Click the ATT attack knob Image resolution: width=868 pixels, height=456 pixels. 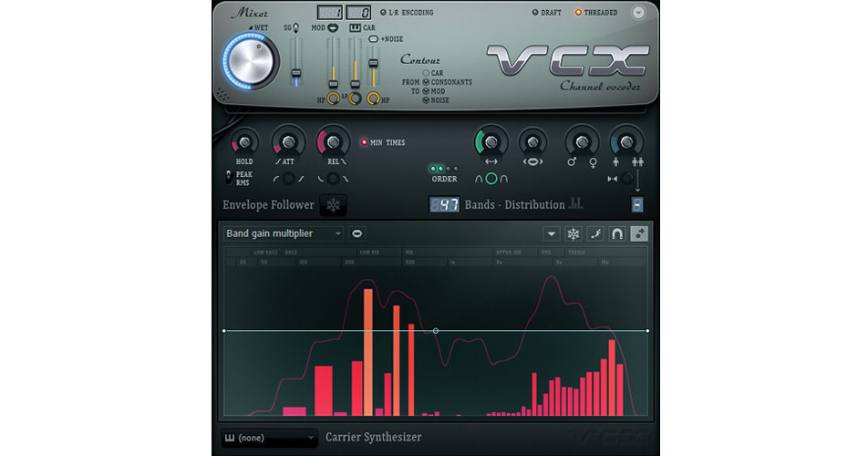[x=288, y=142]
